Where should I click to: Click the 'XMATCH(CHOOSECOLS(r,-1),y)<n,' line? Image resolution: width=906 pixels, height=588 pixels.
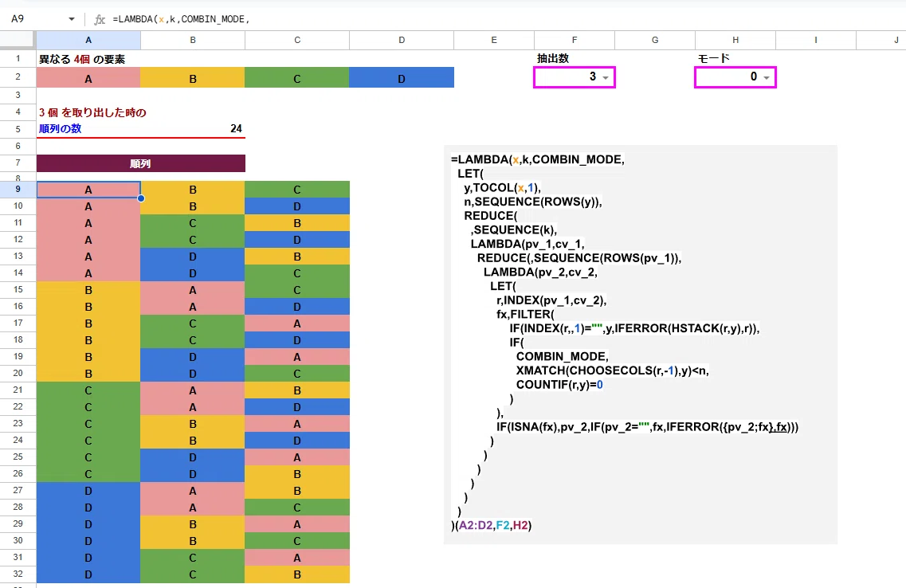[613, 370]
